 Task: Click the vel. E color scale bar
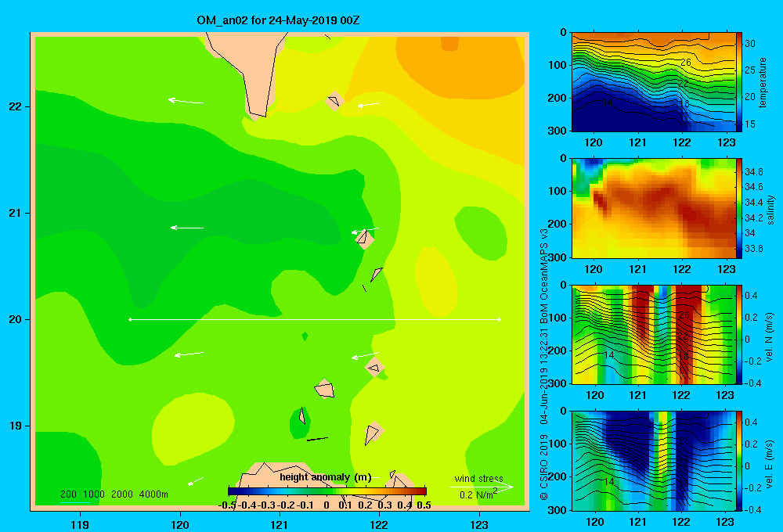click(x=739, y=461)
